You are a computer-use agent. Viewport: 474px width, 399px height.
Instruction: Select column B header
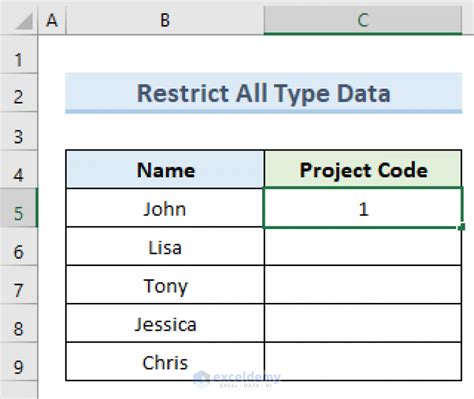tap(165, 20)
